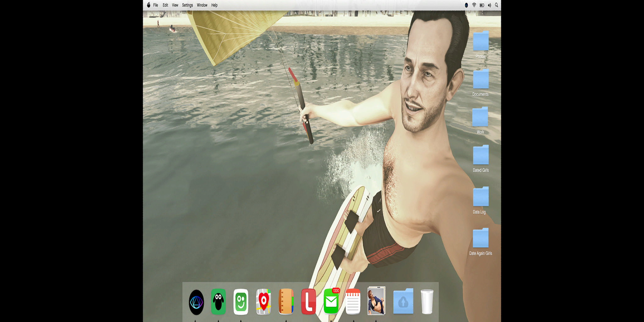Open the Work desktop folder

pos(480,117)
